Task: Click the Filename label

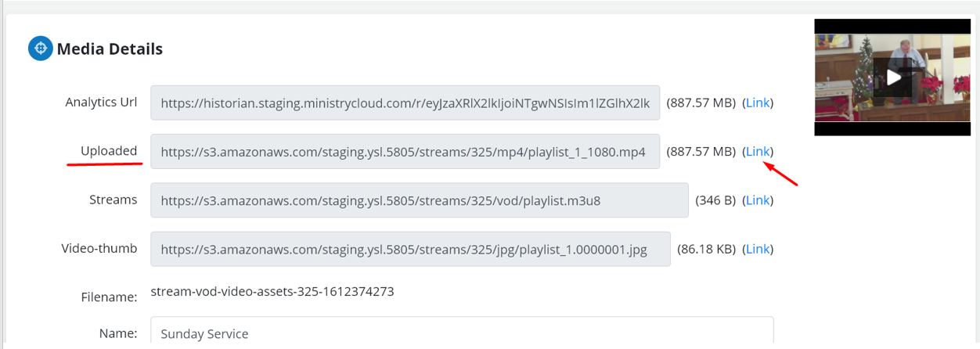Action: 109,297
